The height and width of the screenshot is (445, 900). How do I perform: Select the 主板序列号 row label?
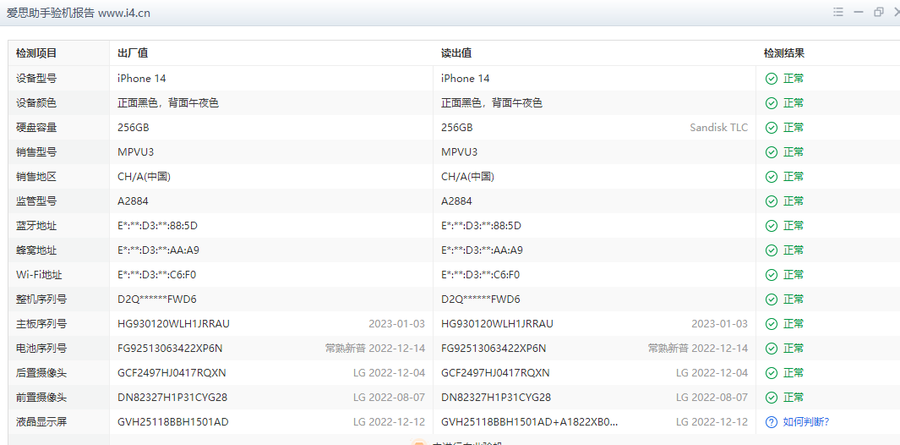pyautogui.click(x=41, y=324)
